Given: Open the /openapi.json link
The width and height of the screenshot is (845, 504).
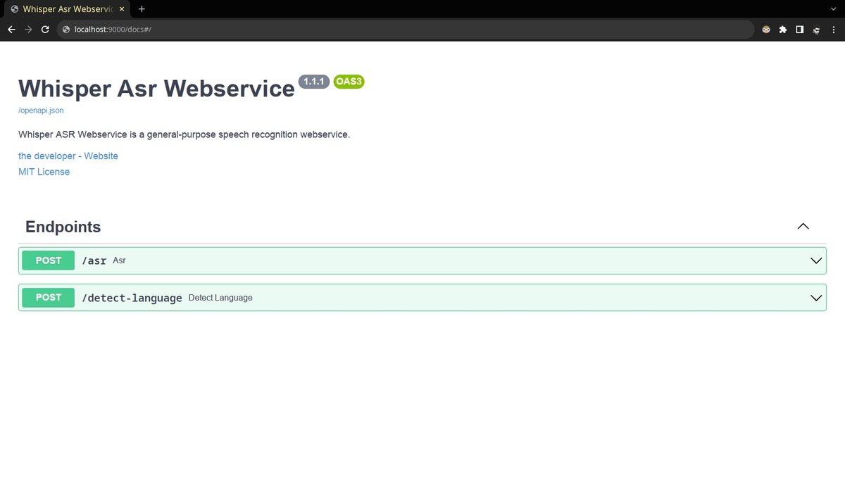Looking at the screenshot, I should 41,111.
